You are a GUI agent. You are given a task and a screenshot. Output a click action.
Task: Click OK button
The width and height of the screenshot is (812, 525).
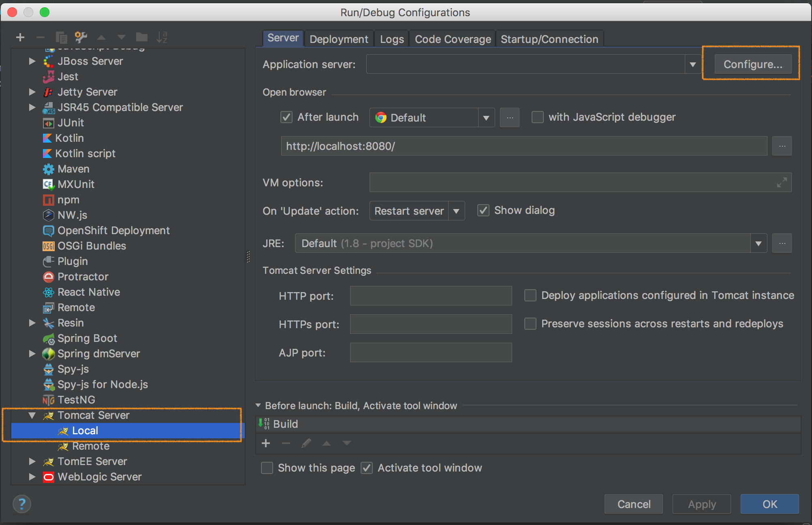pos(770,504)
